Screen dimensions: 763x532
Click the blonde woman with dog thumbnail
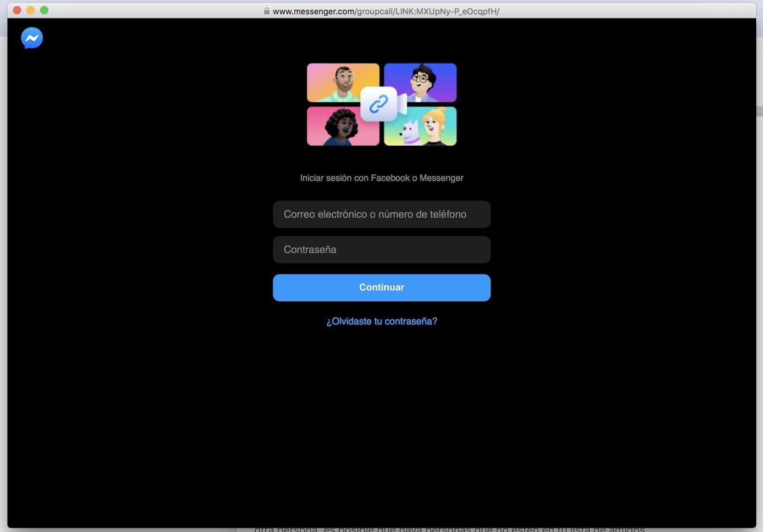pos(421,126)
